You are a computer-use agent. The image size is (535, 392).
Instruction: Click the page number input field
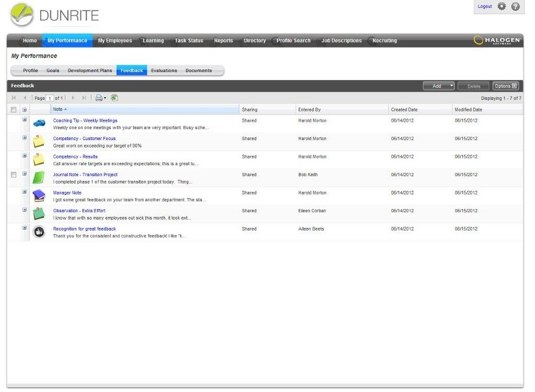50,98
